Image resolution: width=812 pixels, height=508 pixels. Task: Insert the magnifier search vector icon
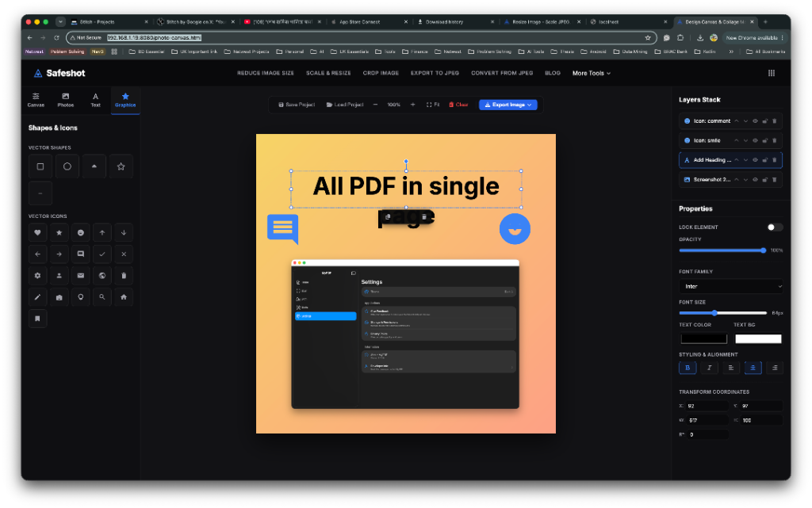pyautogui.click(x=102, y=297)
